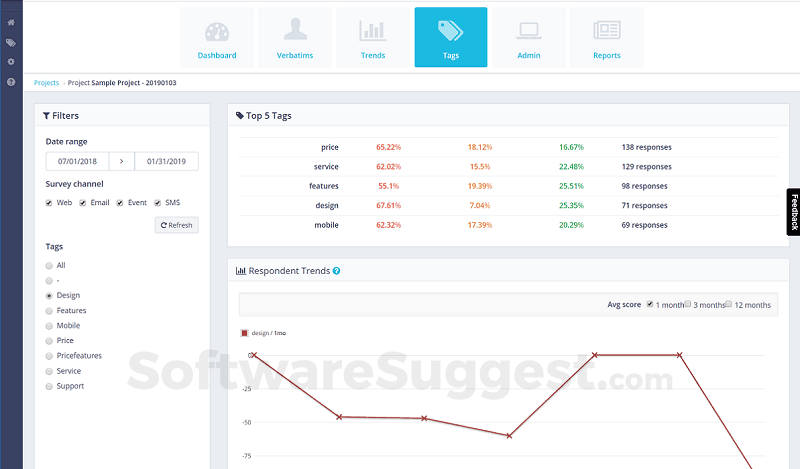Select the All tags radio button
The image size is (800, 469).
[49, 265]
